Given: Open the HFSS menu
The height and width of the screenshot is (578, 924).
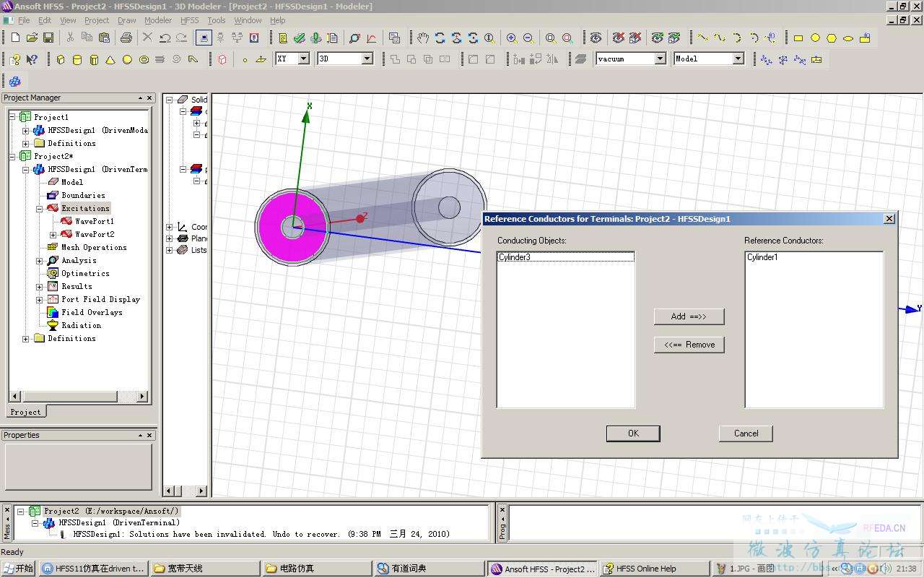Looking at the screenshot, I should coord(189,20).
